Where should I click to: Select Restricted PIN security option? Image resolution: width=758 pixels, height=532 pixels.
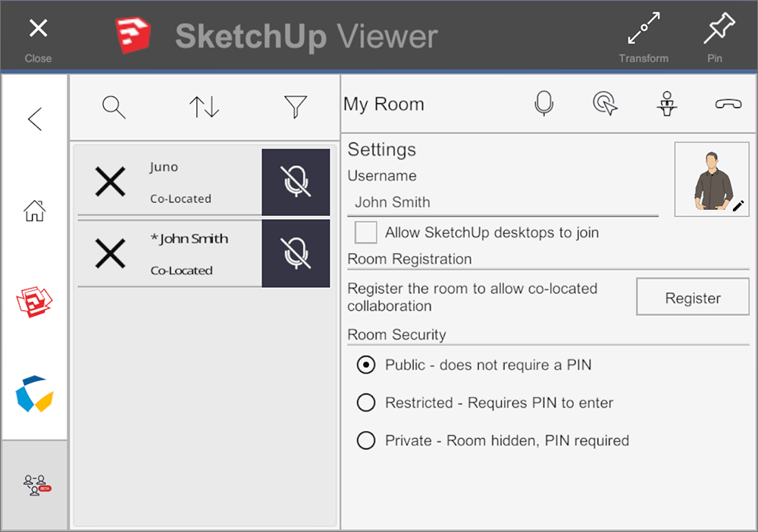pyautogui.click(x=366, y=402)
